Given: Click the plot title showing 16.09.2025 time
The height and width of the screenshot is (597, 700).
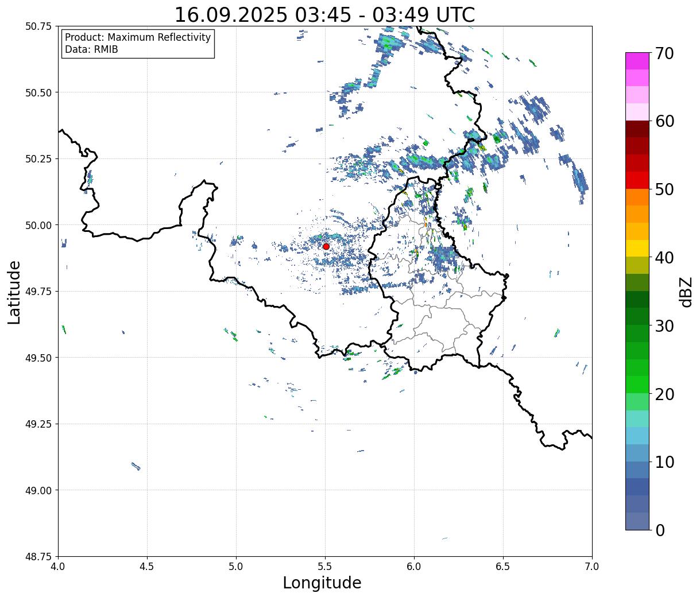Looking at the screenshot, I should (324, 15).
